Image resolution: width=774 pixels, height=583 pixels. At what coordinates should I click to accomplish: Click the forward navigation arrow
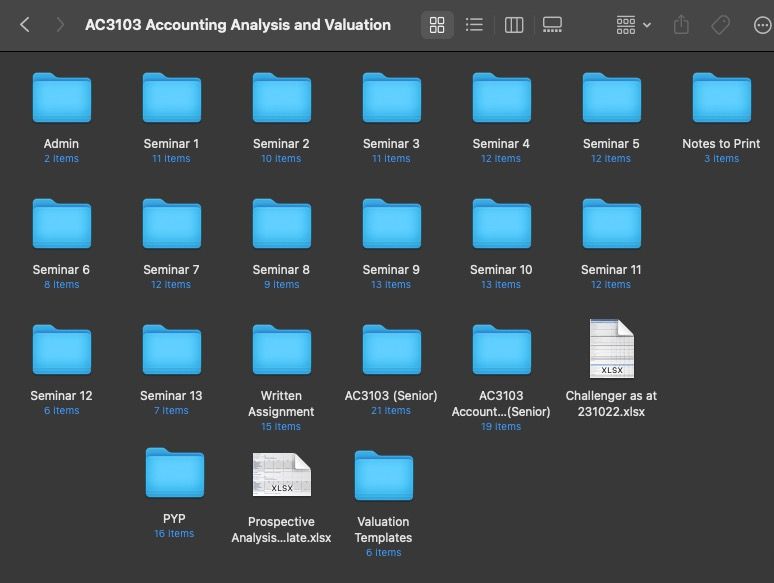coord(60,25)
